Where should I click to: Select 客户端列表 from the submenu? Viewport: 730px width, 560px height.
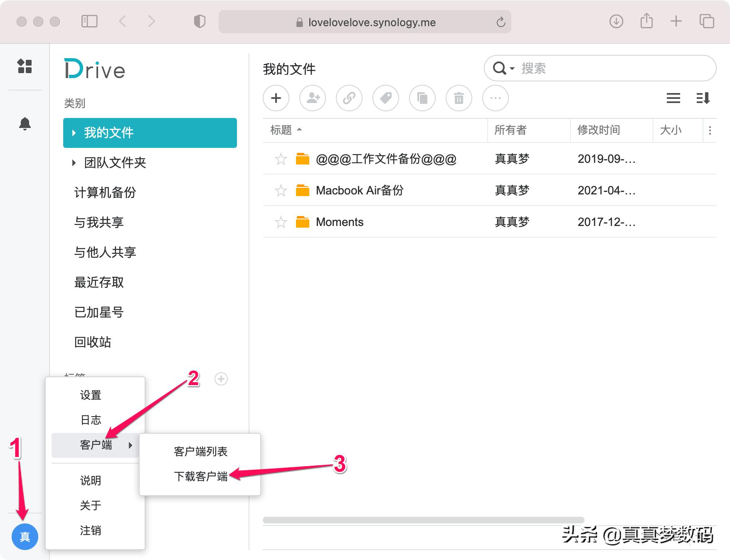201,451
